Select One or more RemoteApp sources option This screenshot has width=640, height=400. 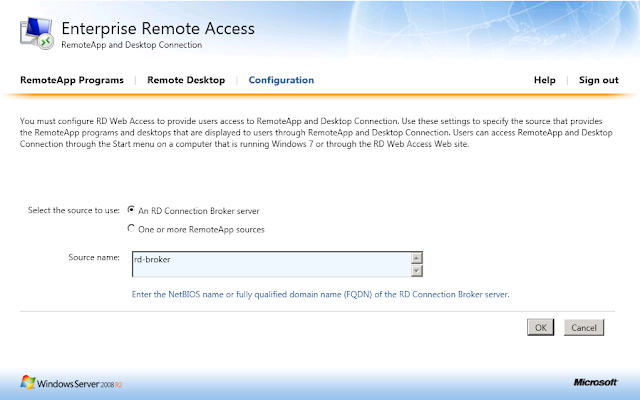click(x=131, y=228)
